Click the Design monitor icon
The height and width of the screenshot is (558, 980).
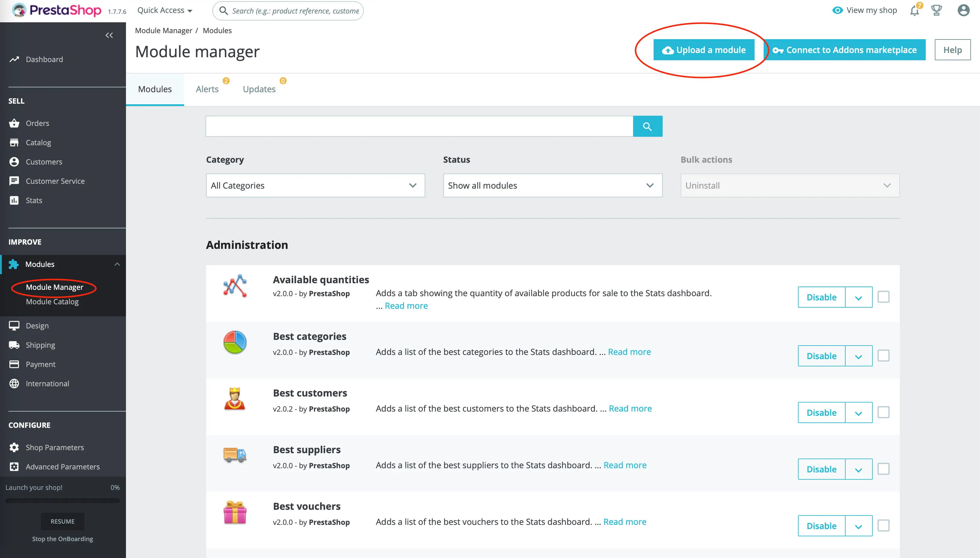(x=14, y=326)
